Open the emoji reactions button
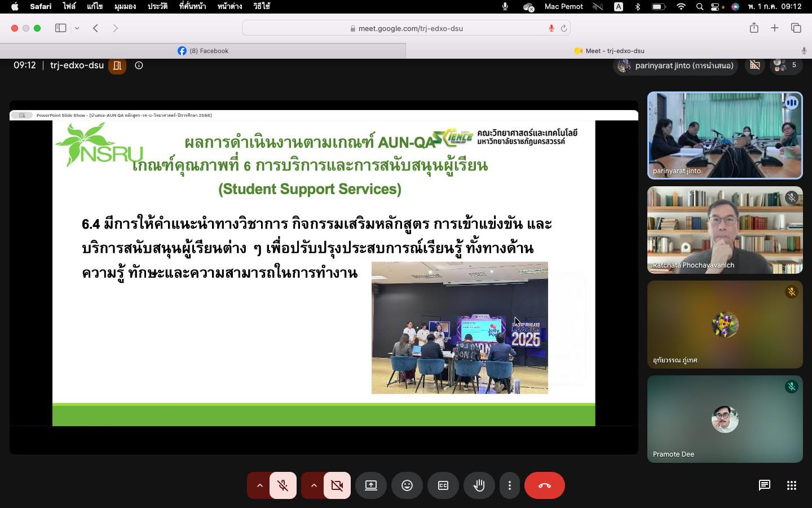This screenshot has height=508, width=812. click(407, 485)
